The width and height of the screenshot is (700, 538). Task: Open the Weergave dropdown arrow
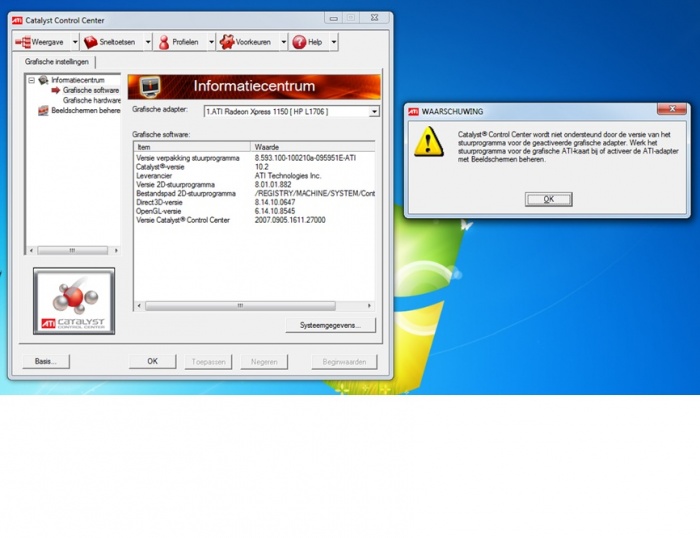(75, 42)
